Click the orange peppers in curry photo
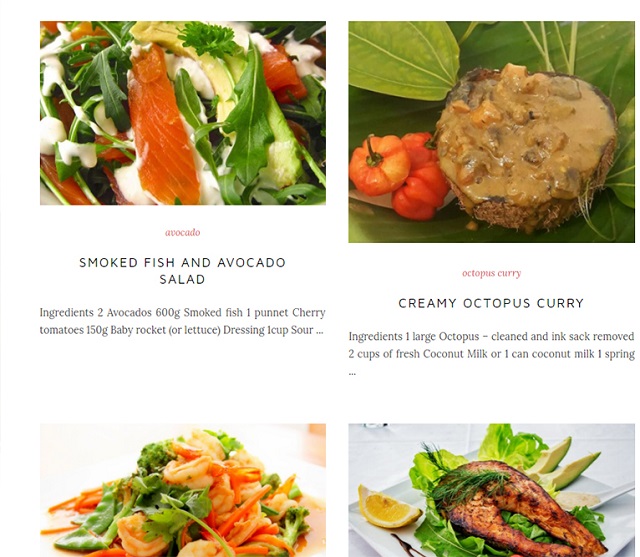This screenshot has width=640, height=557. [398, 175]
